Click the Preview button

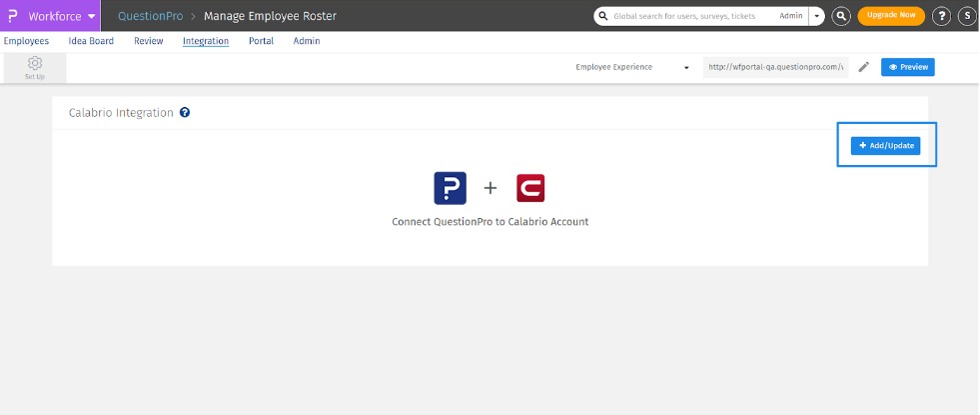pos(907,67)
